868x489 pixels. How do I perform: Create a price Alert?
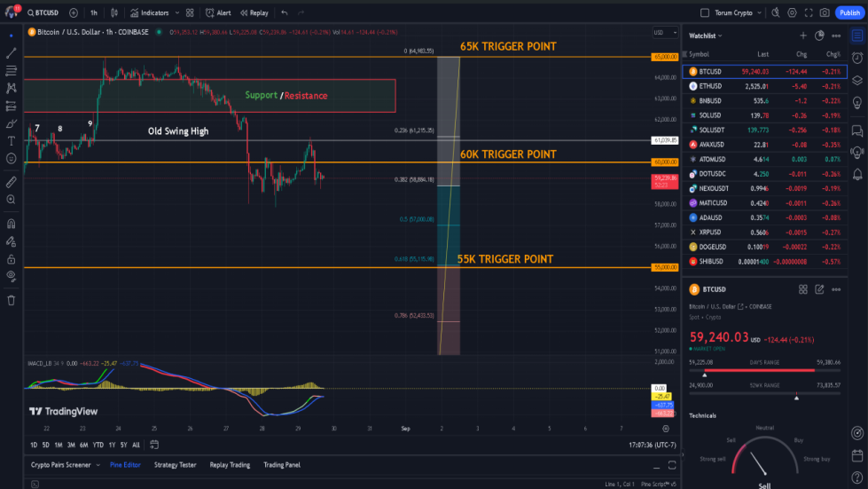coord(218,12)
